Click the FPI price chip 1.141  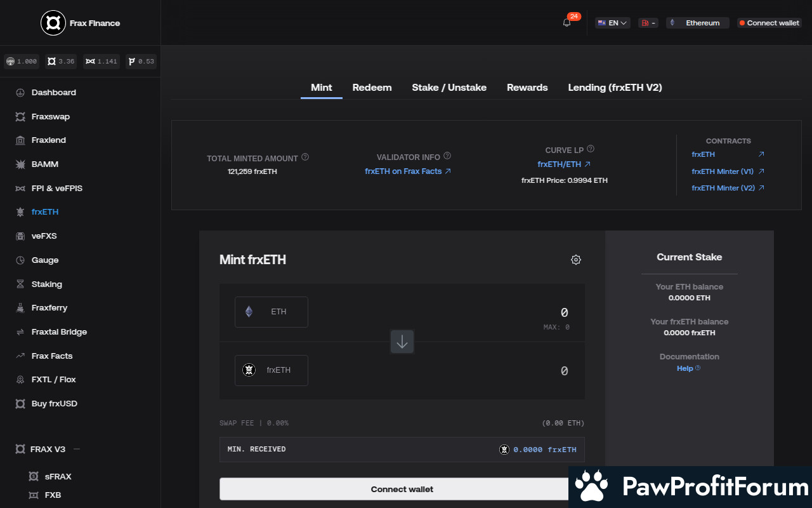pyautogui.click(x=101, y=62)
